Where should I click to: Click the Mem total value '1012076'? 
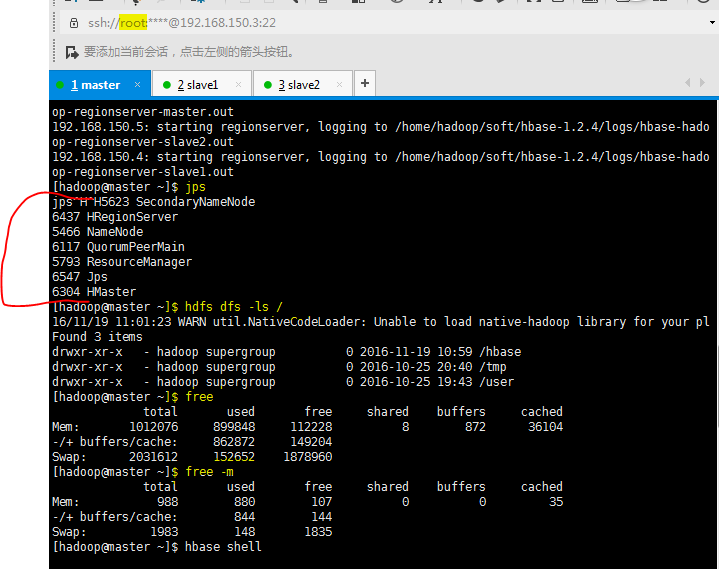pyautogui.click(x=154, y=427)
